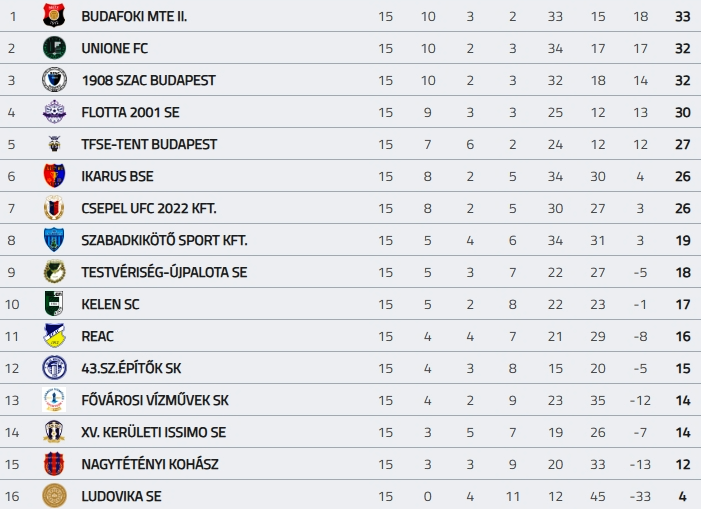Click rank number 8 in standings
The width and height of the screenshot is (701, 509).
click(12, 240)
